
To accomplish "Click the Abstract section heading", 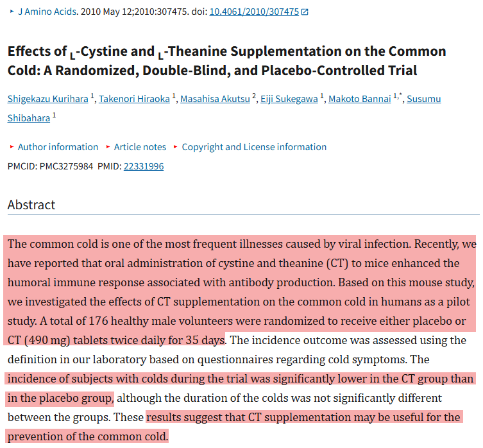I will click(x=31, y=205).
